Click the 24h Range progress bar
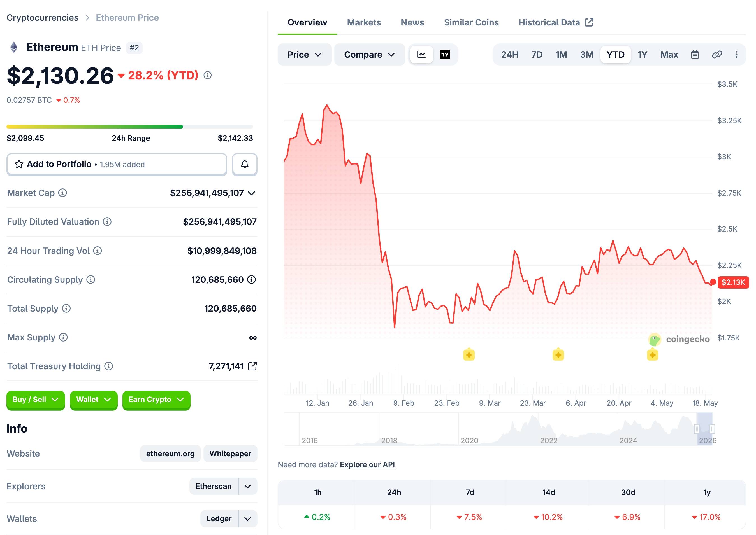The image size is (756, 535). click(129, 127)
